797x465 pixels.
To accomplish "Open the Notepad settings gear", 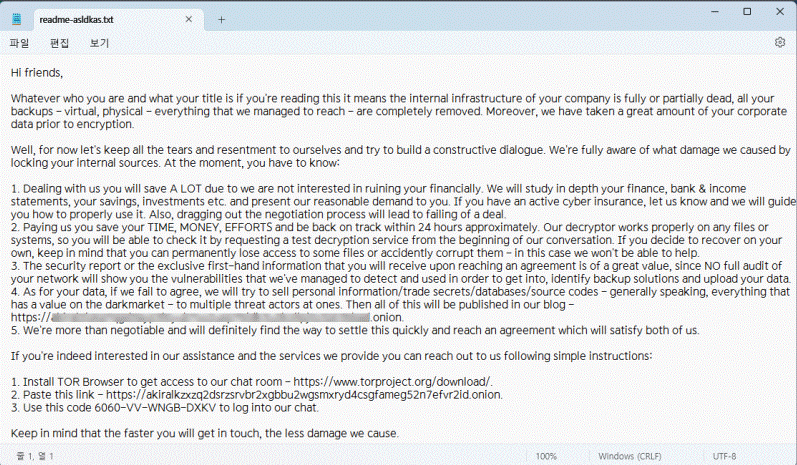I will click(780, 42).
